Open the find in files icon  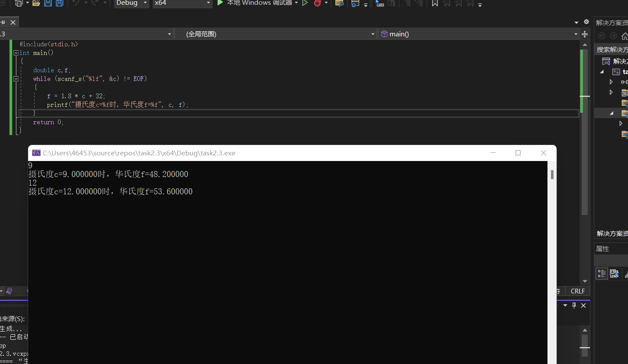point(340,3)
